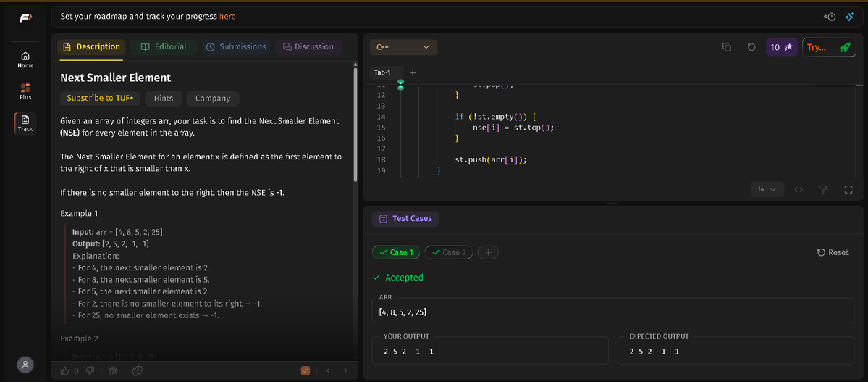Select Tab-1 in the code editor

pyautogui.click(x=382, y=72)
